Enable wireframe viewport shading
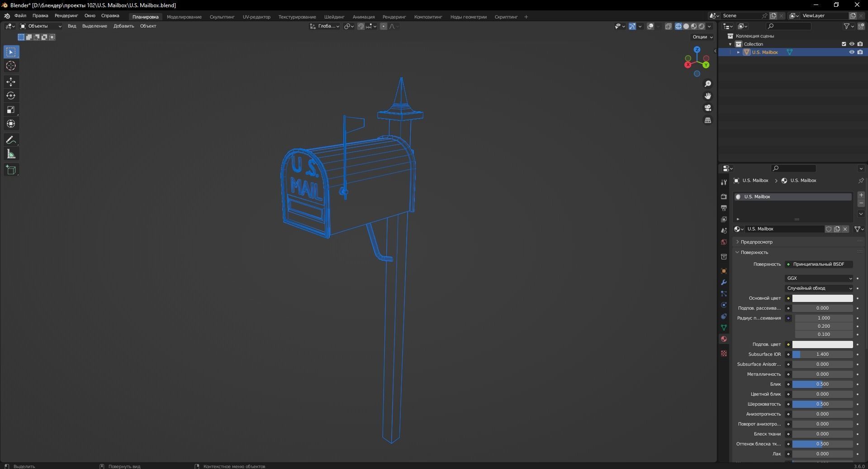 point(678,26)
